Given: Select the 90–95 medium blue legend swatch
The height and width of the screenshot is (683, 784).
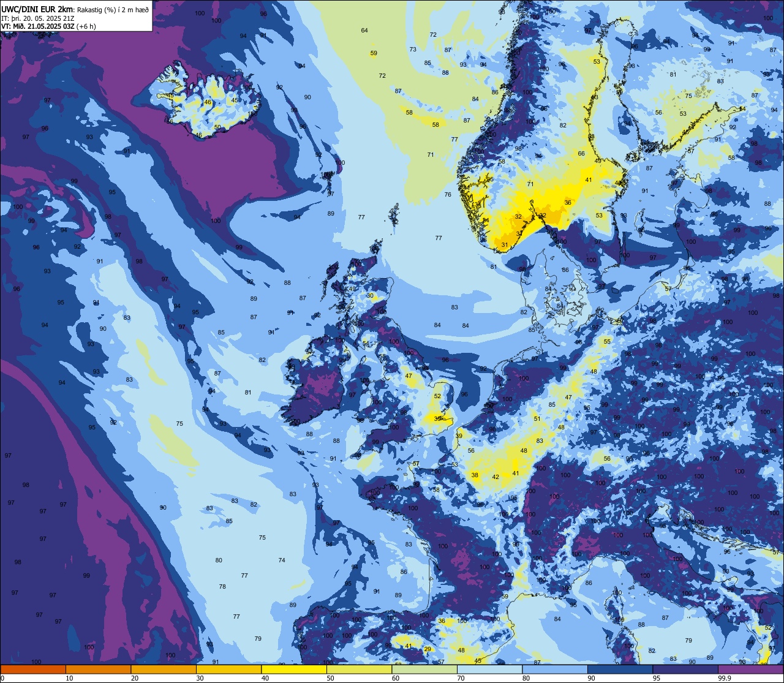Looking at the screenshot, I should [620, 670].
